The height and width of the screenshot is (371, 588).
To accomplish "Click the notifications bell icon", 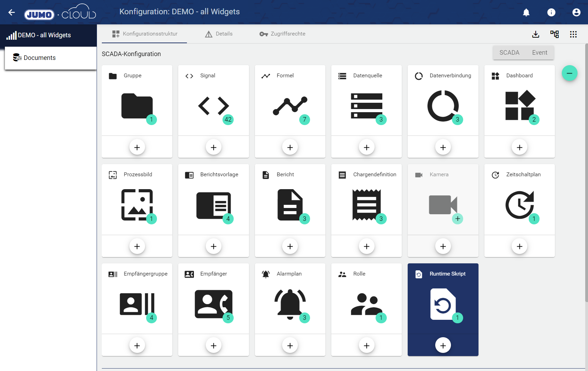I will point(526,13).
